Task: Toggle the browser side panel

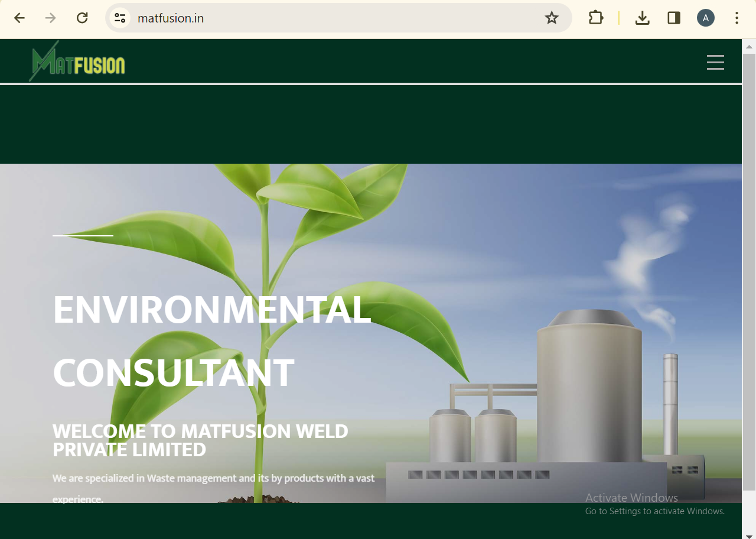Action: (674, 18)
